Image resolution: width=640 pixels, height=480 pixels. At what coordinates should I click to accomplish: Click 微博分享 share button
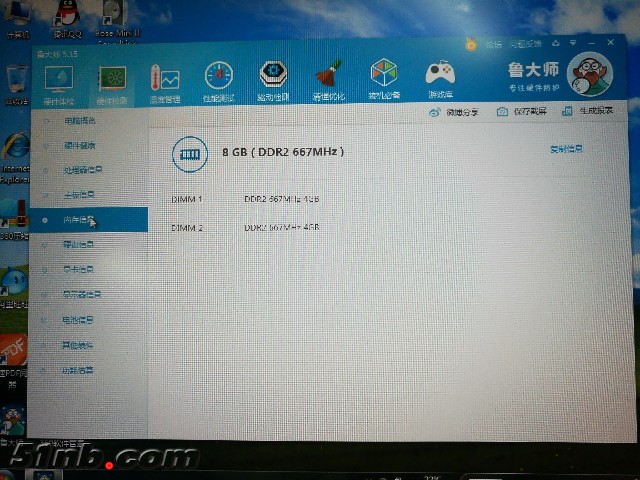(453, 112)
